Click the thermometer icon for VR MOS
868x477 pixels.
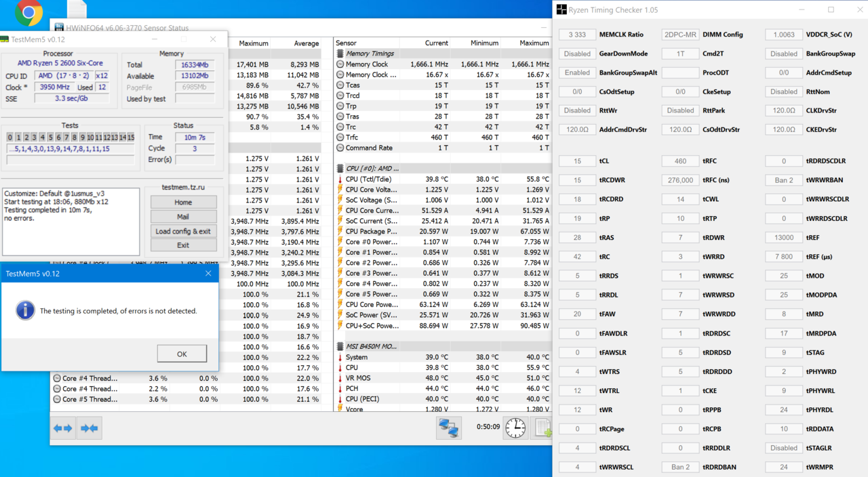point(340,378)
